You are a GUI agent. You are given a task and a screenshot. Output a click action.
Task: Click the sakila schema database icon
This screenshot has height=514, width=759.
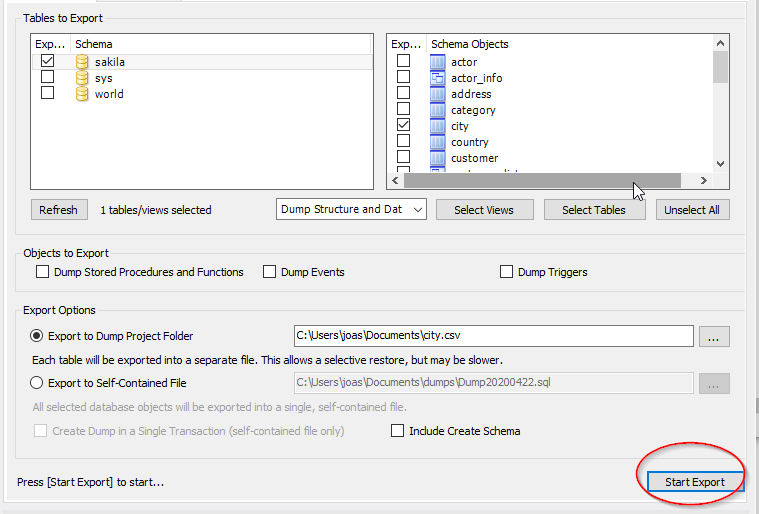(x=83, y=62)
